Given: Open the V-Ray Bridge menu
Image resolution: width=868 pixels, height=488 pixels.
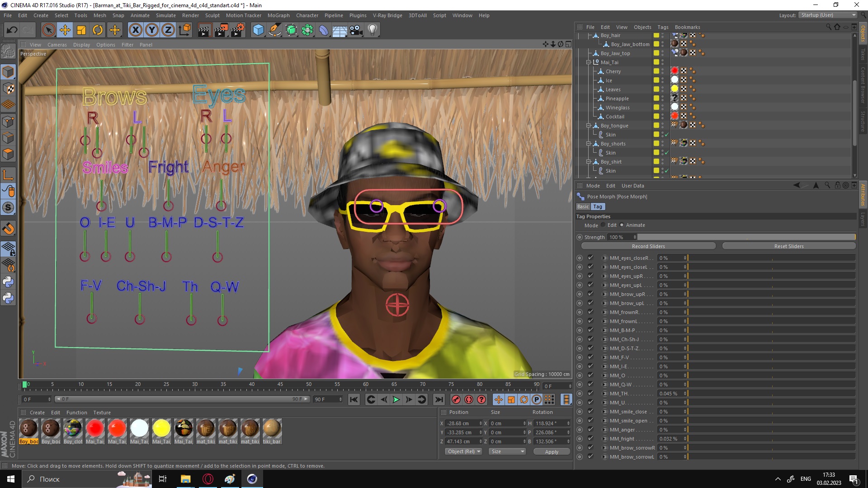Looking at the screenshot, I should 387,15.
